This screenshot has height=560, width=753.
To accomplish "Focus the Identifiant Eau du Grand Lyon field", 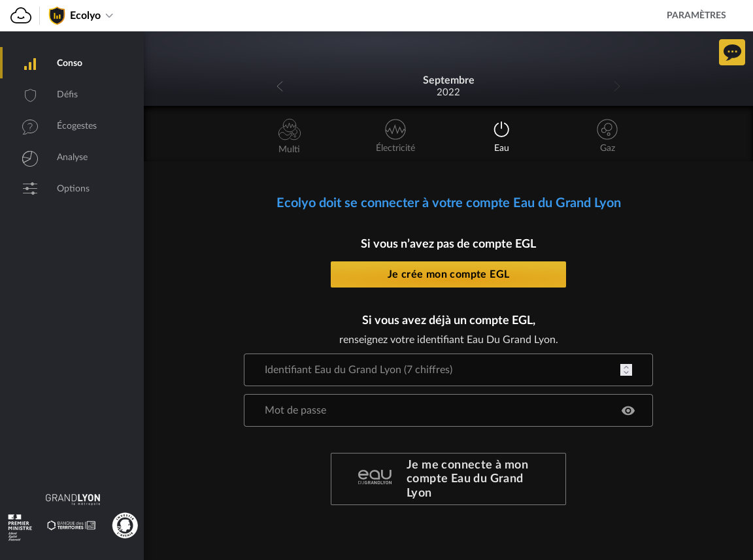I will 448,370.
